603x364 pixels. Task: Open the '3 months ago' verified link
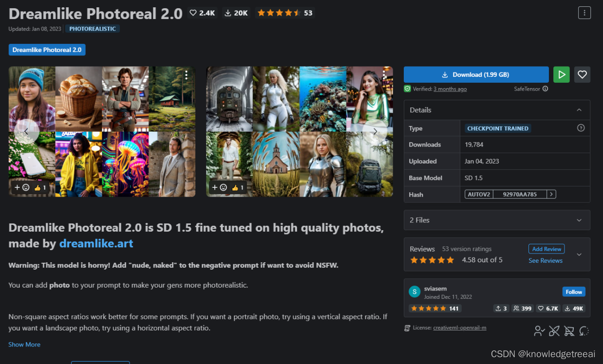tap(450, 89)
